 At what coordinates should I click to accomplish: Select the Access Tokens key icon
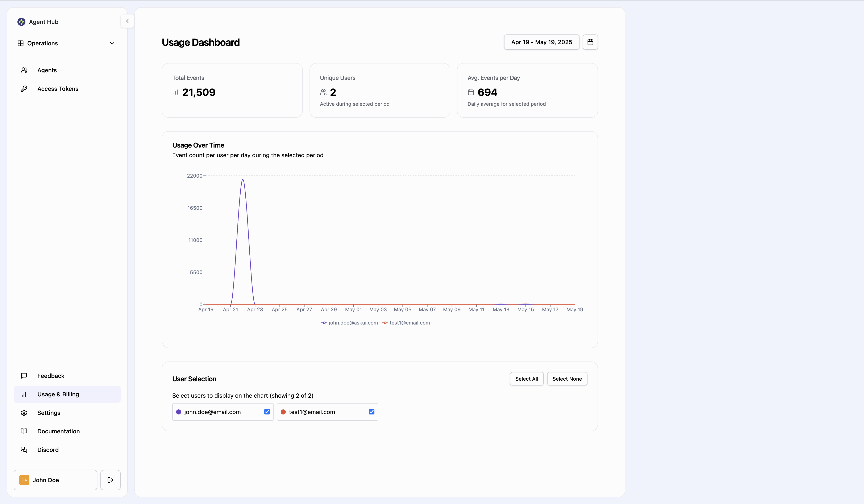click(x=24, y=88)
